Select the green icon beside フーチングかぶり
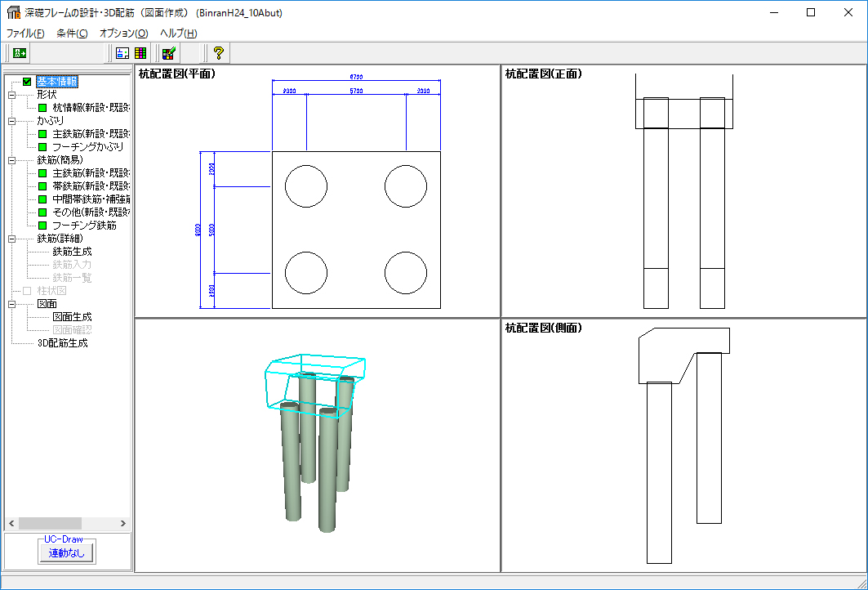Screen dimensions: 868x590 (42, 147)
